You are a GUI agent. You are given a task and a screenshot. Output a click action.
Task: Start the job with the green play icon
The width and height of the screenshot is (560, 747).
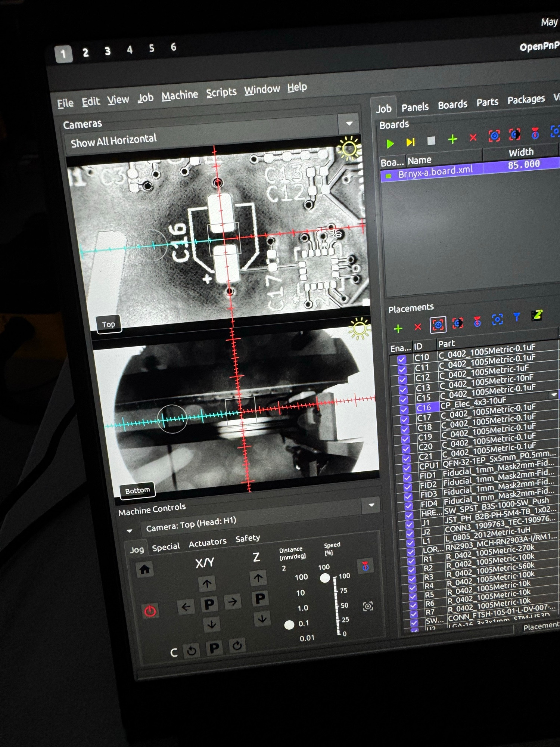[390, 143]
